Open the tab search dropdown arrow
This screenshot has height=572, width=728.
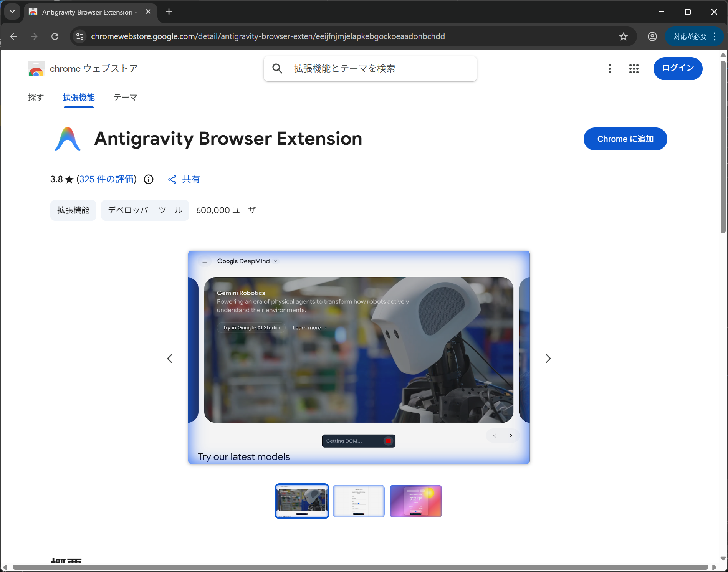pos(12,12)
